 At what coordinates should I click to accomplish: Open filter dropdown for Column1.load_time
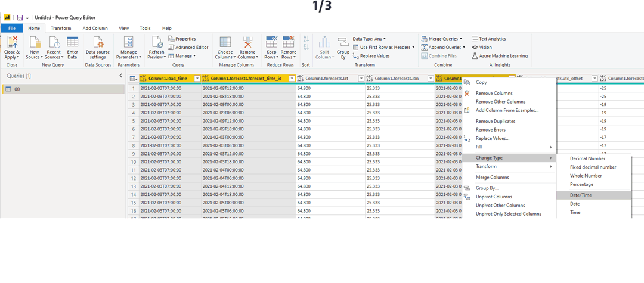tap(197, 78)
